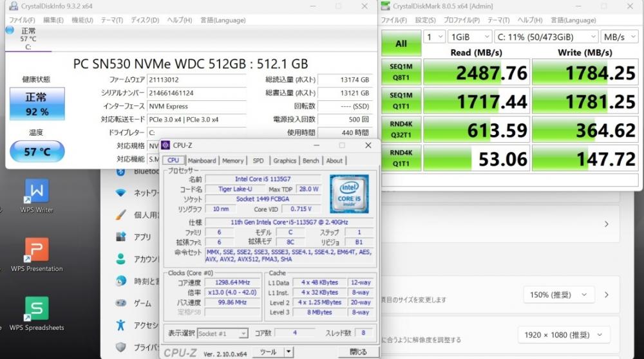644x359 pixels.
Task: Open the test count dropdown showing 1
Action: tap(435, 37)
